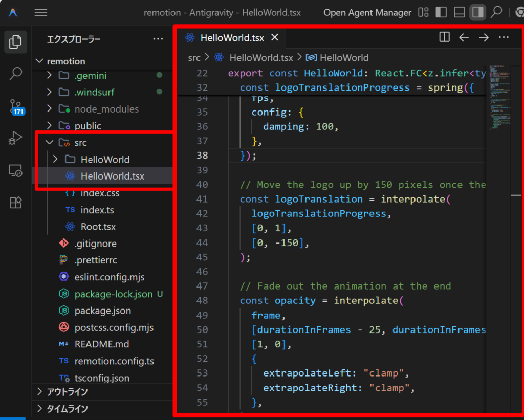Toggle the bottom panel layout button
The height and width of the screenshot is (420, 524).
(x=460, y=12)
